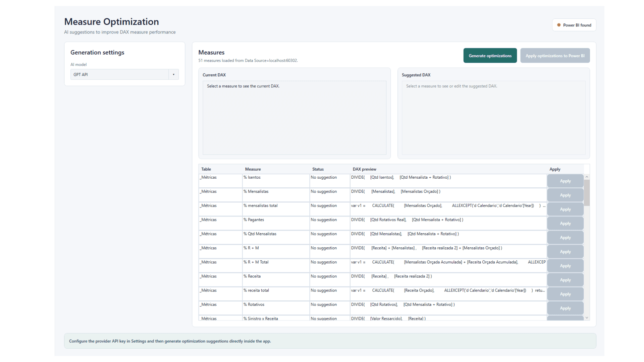Screen dimensions: 644x362
Task: Click the table scrollbar down arrow
Action: pos(587,318)
